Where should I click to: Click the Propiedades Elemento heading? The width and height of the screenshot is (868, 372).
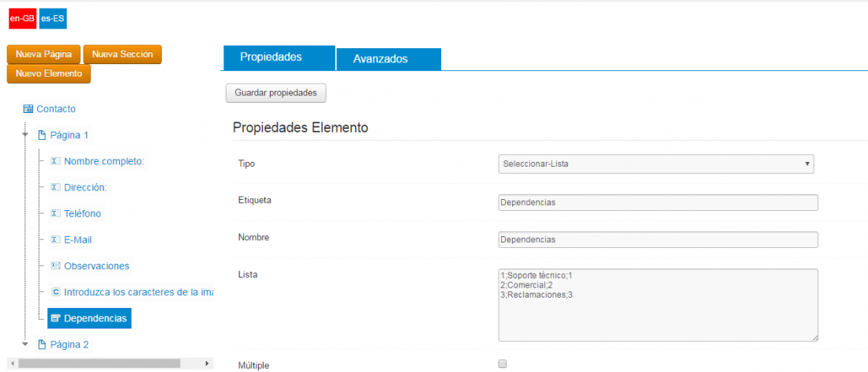300,127
